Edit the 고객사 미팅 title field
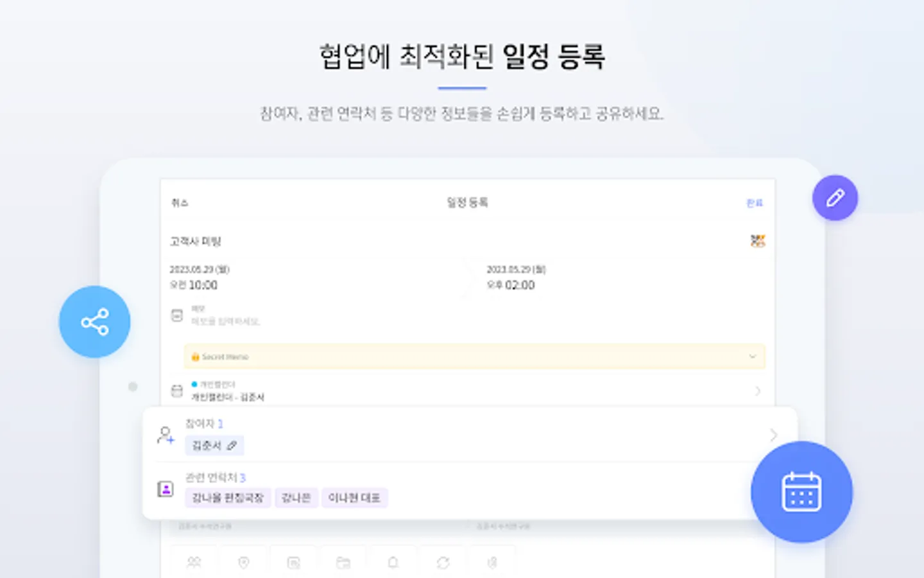 (x=196, y=241)
